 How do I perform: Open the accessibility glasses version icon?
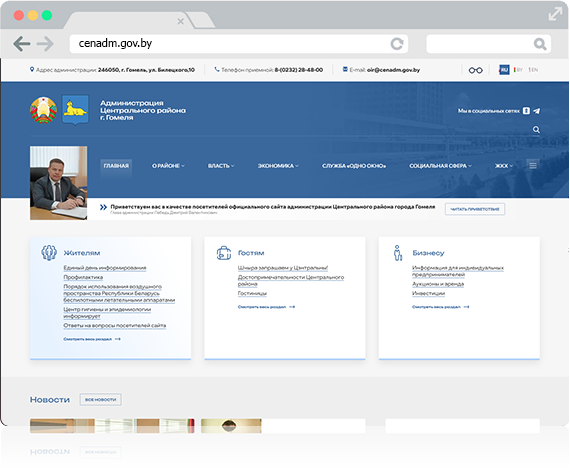(475, 70)
